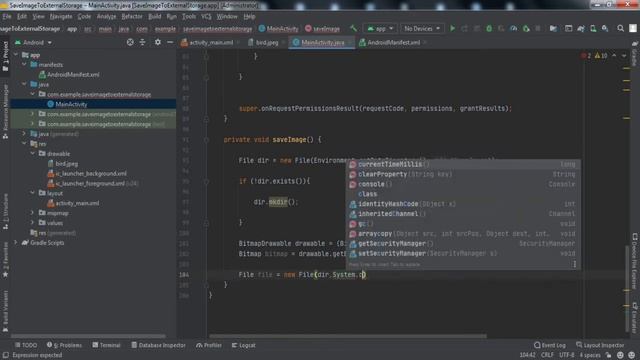Viewport: 640px width, 360px height.
Task: Open the Refactor menu
Action: [x=132, y=16]
